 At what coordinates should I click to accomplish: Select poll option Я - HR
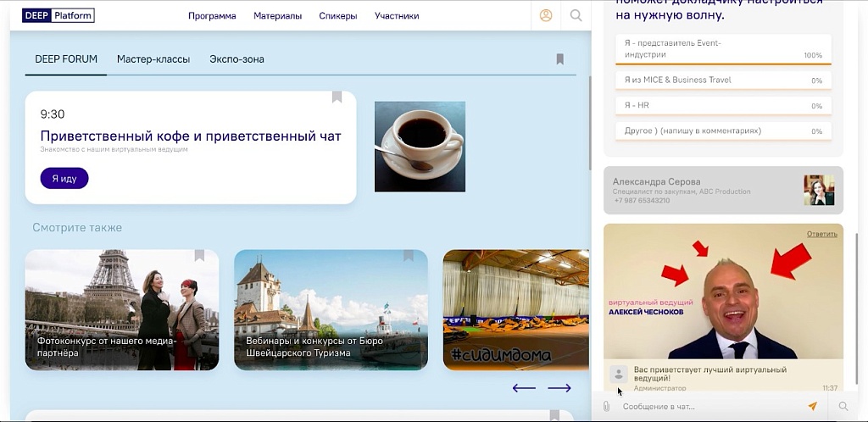point(724,106)
